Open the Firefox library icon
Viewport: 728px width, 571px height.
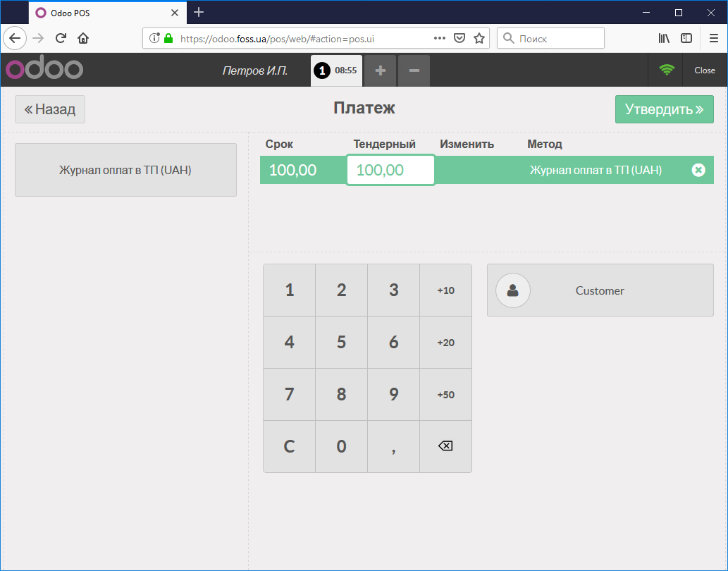coord(664,38)
